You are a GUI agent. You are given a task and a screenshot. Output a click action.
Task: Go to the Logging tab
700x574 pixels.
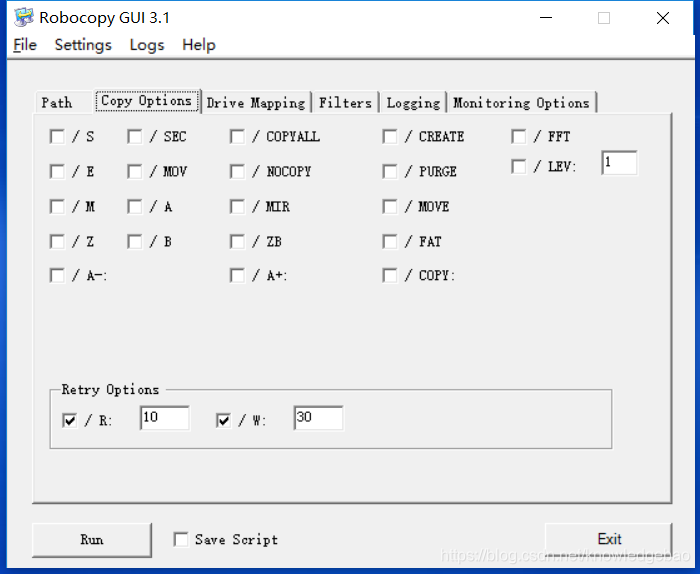coord(413,103)
